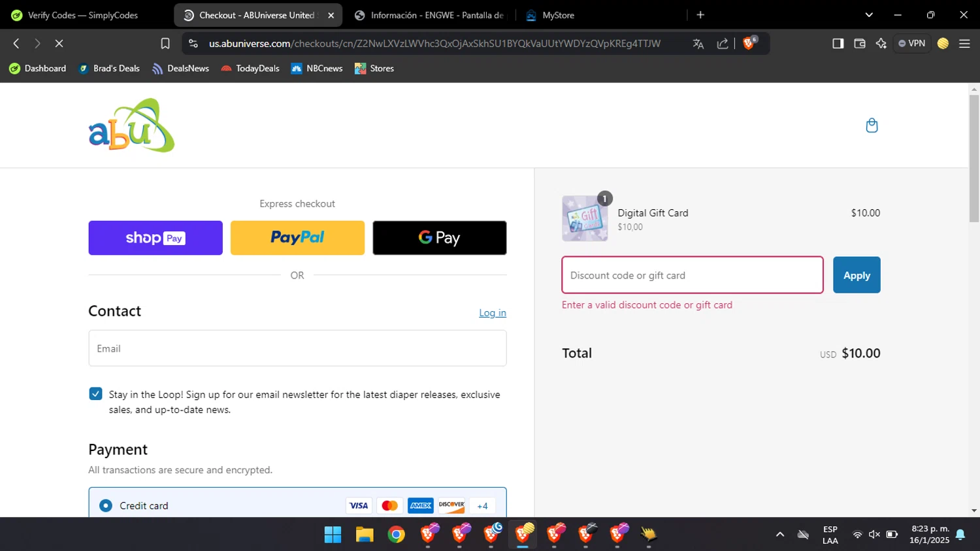Close the Checkout ABUniverse tab
Screen dimensions: 980x551
[x=331, y=15]
